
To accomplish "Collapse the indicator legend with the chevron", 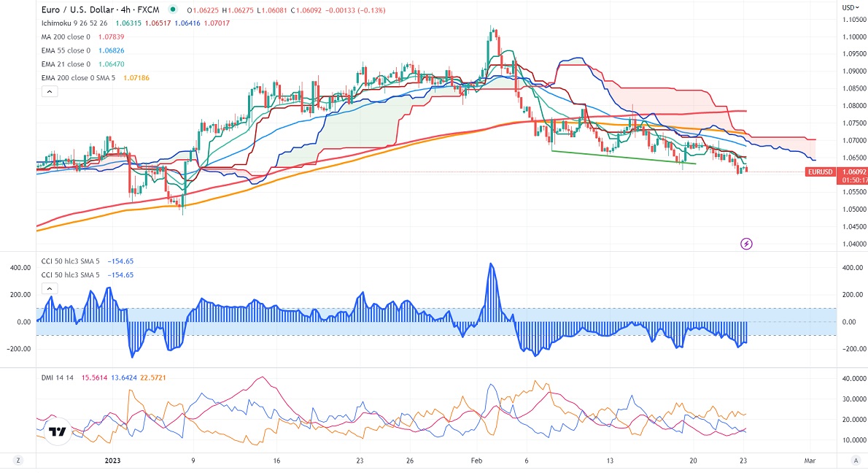I will pos(50,91).
